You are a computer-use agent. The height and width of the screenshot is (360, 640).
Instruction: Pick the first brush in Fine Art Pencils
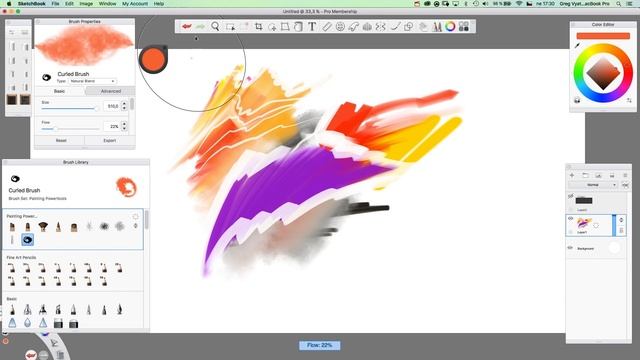click(x=11, y=268)
